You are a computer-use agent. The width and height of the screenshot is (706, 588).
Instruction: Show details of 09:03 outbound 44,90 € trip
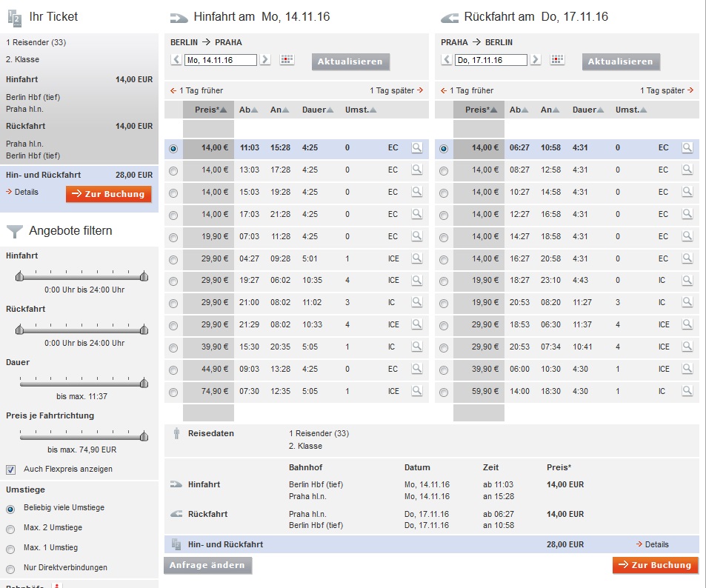pyautogui.click(x=417, y=369)
